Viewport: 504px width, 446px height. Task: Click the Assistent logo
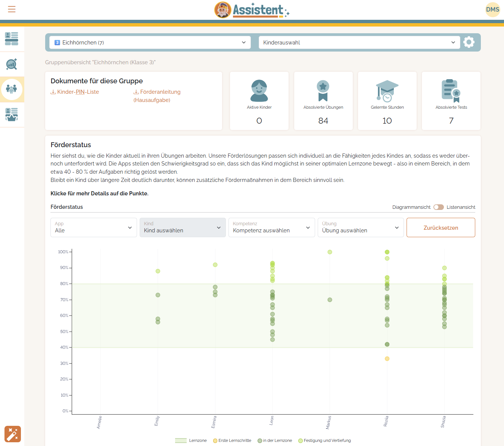click(x=252, y=10)
